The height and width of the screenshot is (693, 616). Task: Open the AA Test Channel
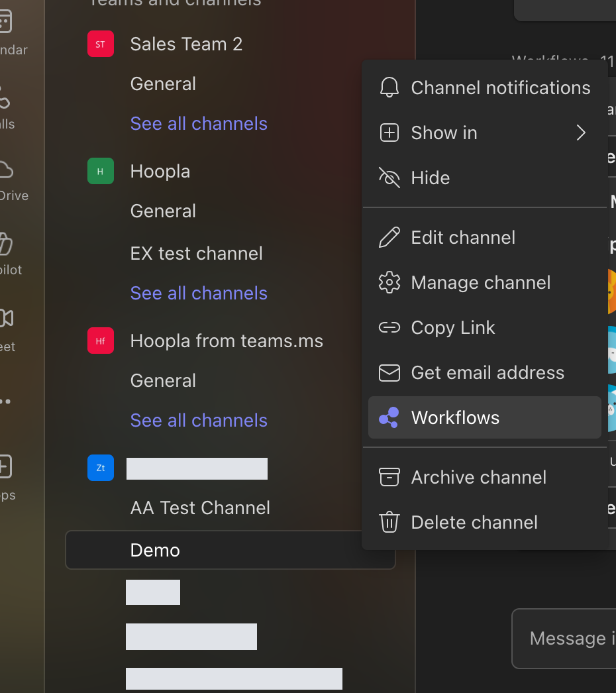[200, 508]
